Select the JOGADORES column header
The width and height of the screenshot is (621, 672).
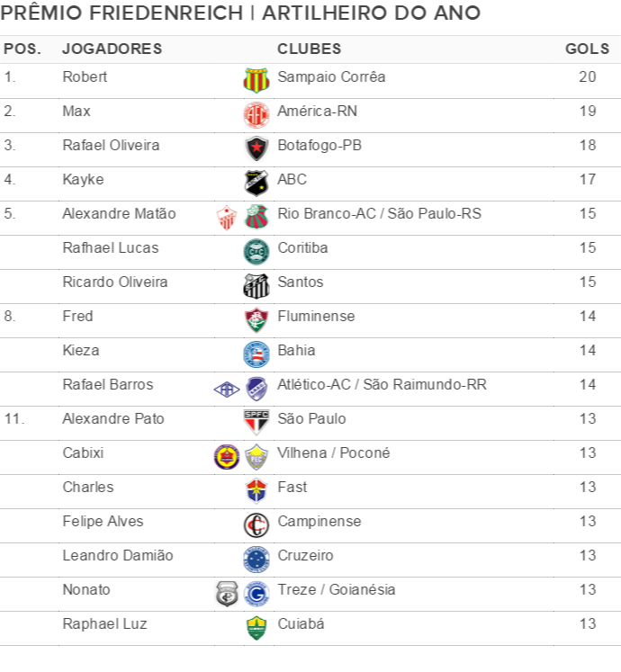(x=112, y=49)
